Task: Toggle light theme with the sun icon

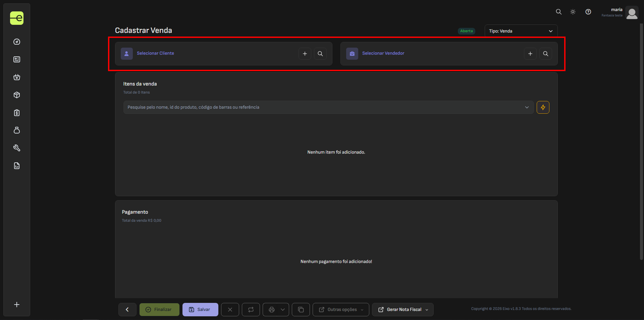Action: point(573,12)
